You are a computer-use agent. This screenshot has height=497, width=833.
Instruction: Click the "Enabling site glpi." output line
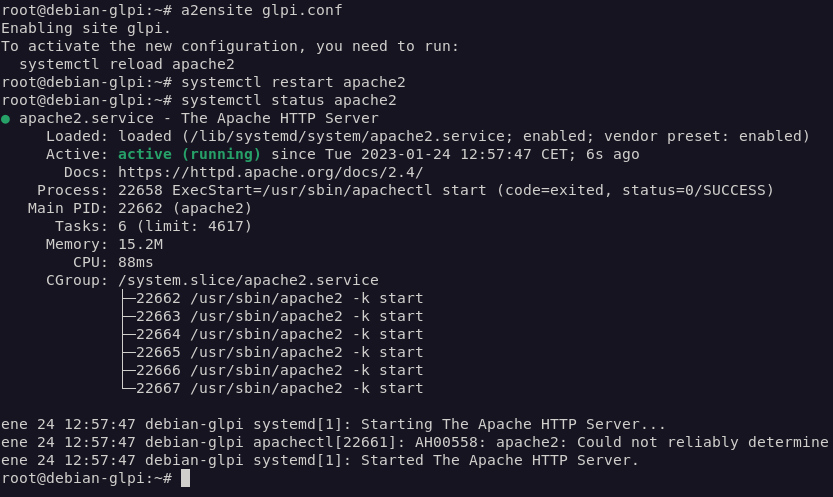[86, 28]
